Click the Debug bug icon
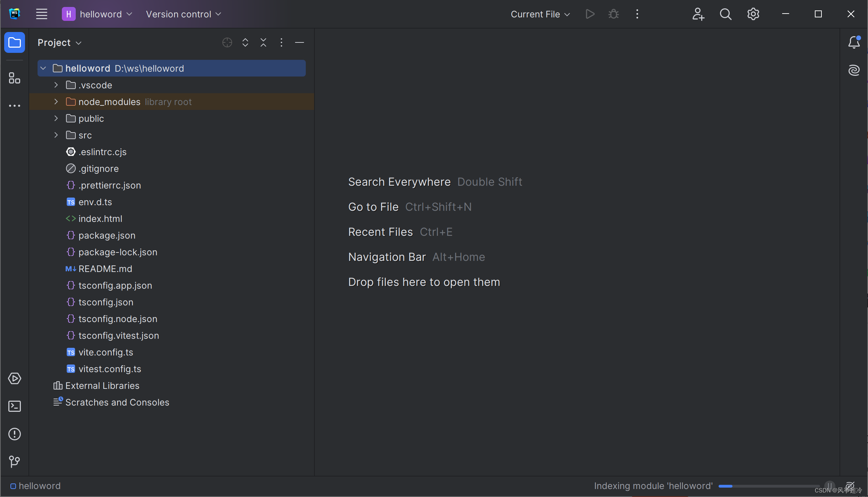 (613, 14)
